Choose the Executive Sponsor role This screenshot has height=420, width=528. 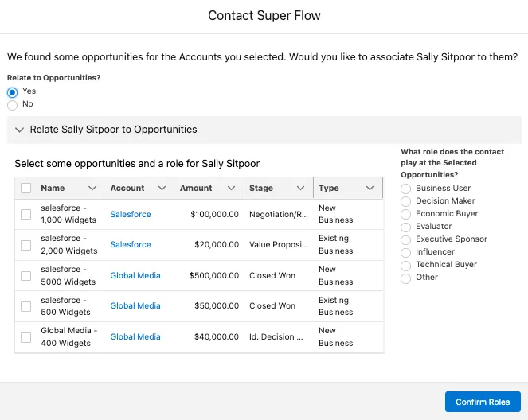point(406,239)
